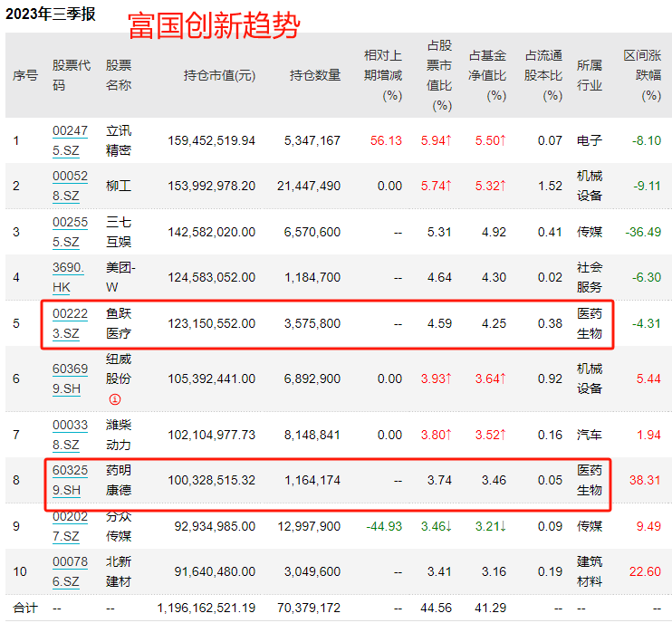
Task: Click market value 159,452,519.94
Action: tap(211, 140)
